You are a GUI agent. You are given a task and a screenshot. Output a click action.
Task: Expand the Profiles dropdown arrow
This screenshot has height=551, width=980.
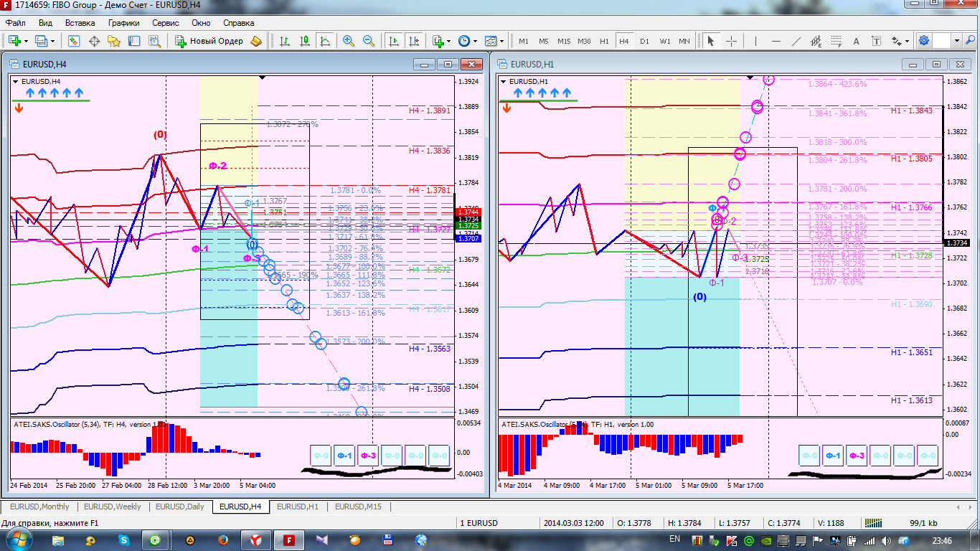[53, 41]
